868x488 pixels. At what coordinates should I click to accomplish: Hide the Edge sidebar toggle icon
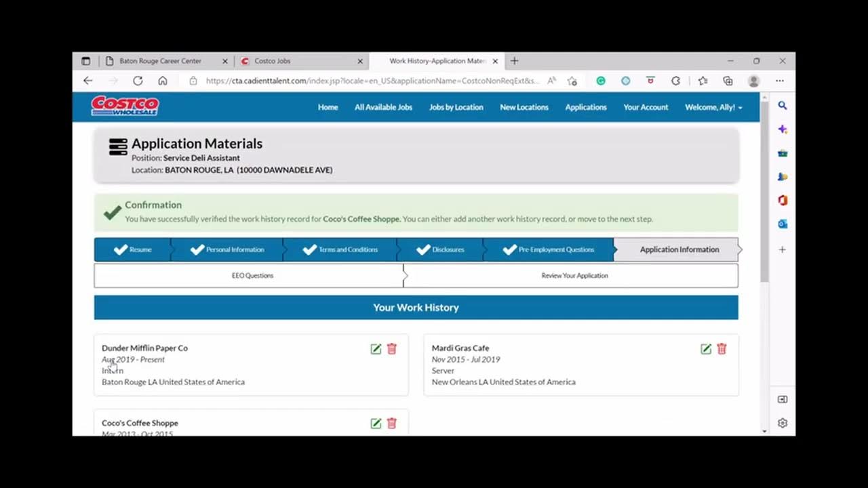[x=783, y=399]
